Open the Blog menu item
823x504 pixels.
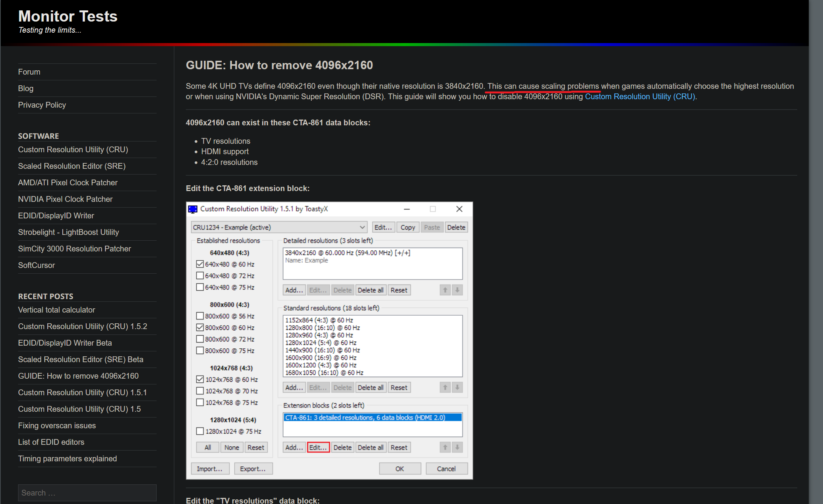point(26,88)
